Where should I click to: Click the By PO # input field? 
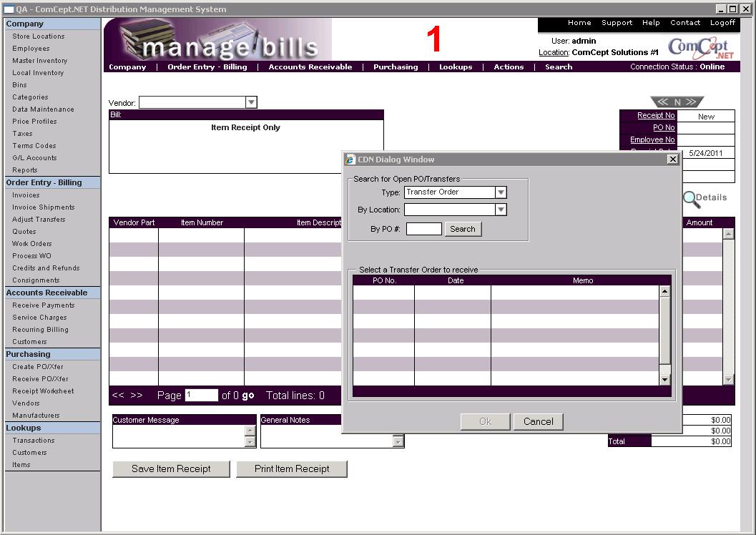(x=423, y=229)
